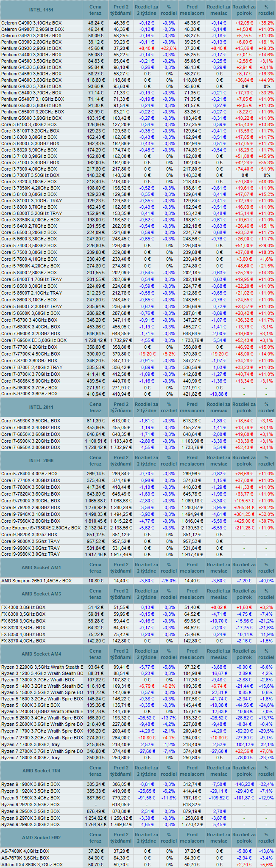
Task: Select the INTEL 2011 section header
Action: coord(41,408)
